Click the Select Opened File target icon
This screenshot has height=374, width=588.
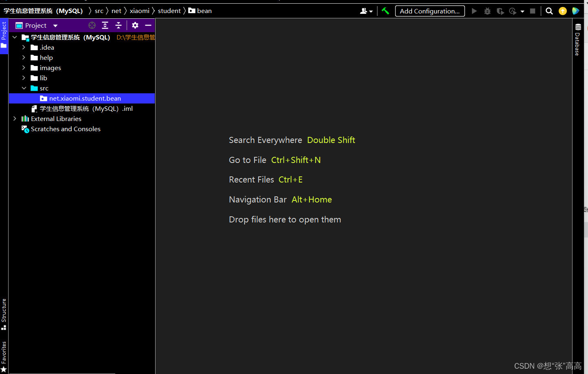[92, 25]
